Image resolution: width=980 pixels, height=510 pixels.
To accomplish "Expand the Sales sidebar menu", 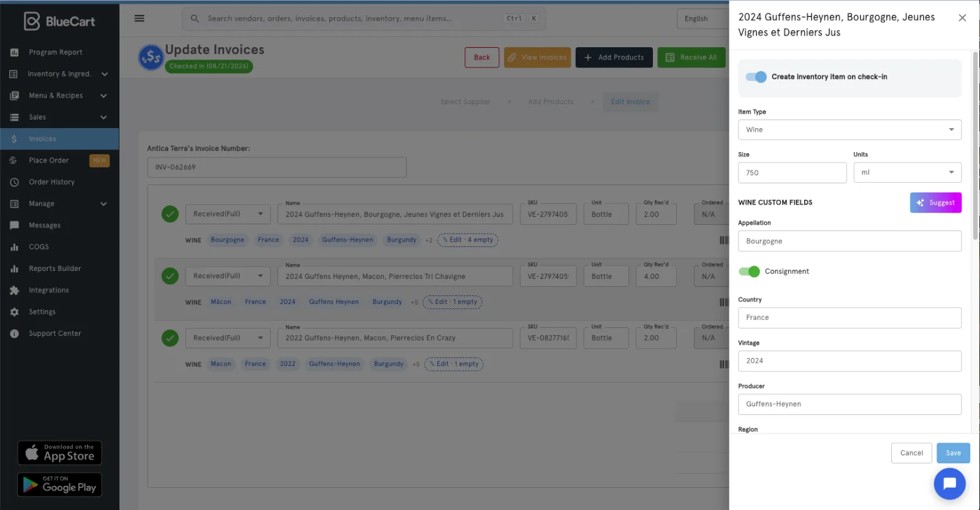I will tap(104, 117).
